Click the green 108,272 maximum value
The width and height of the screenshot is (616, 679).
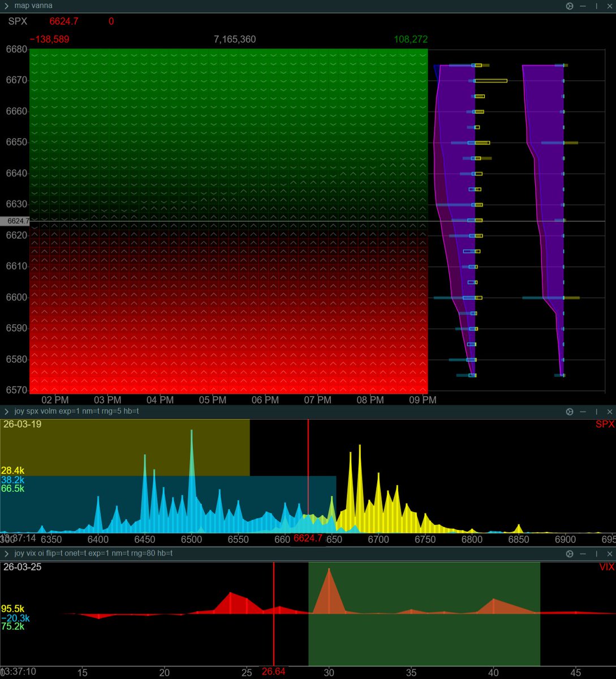[411, 40]
